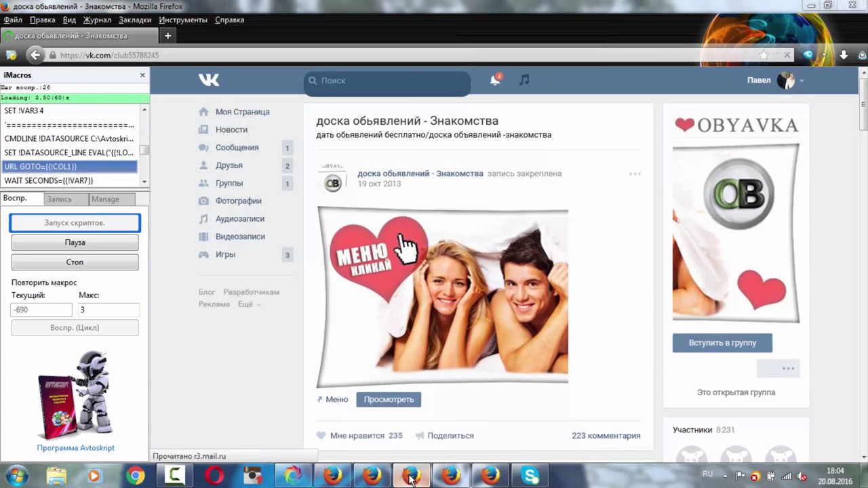868x488 pixels.
Task: Click the Сообщения speech bubble icon
Action: click(203, 147)
